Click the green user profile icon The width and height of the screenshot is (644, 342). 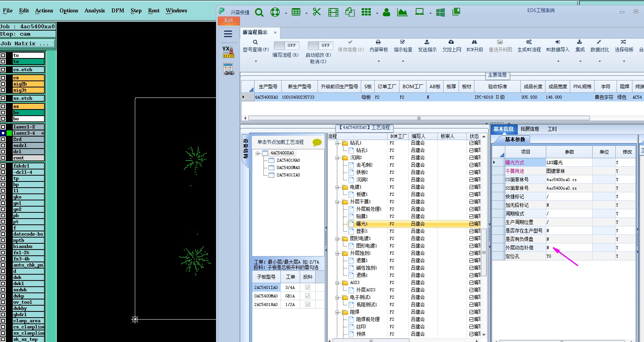tap(386, 12)
